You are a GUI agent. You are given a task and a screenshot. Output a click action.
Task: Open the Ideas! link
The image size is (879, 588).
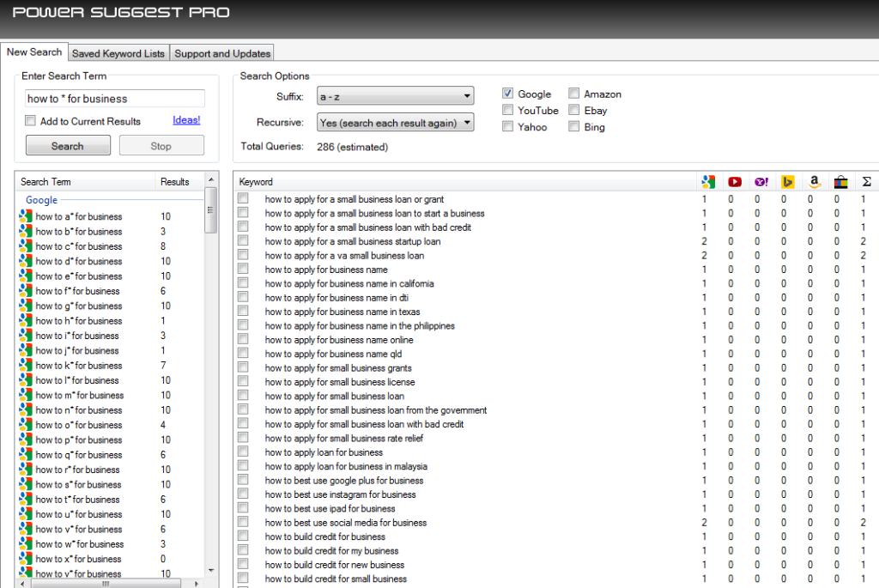186,120
